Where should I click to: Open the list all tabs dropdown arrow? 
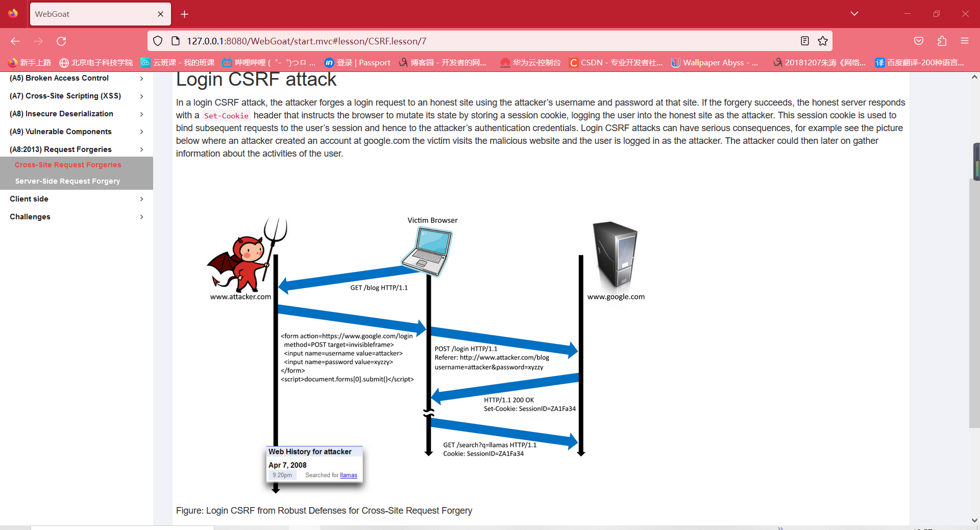854,14
